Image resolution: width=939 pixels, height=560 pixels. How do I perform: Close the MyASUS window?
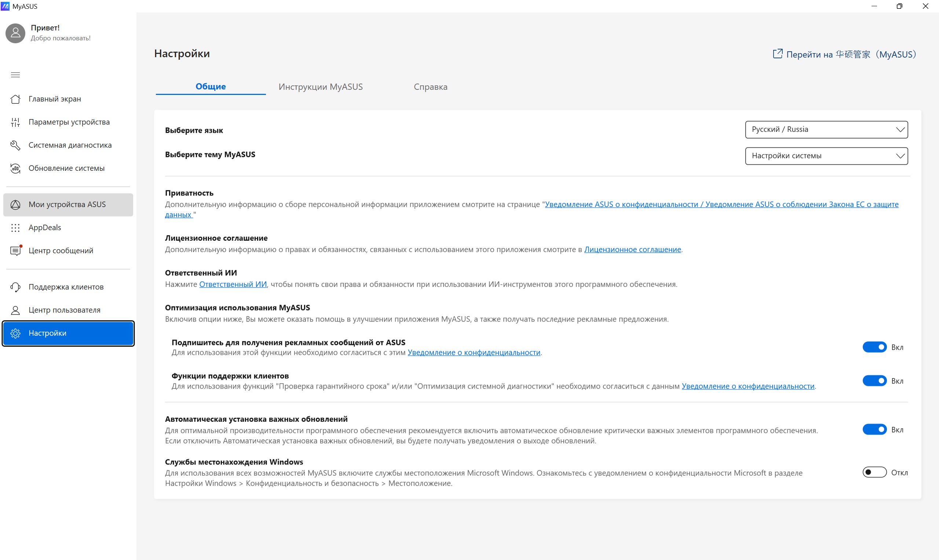925,6
